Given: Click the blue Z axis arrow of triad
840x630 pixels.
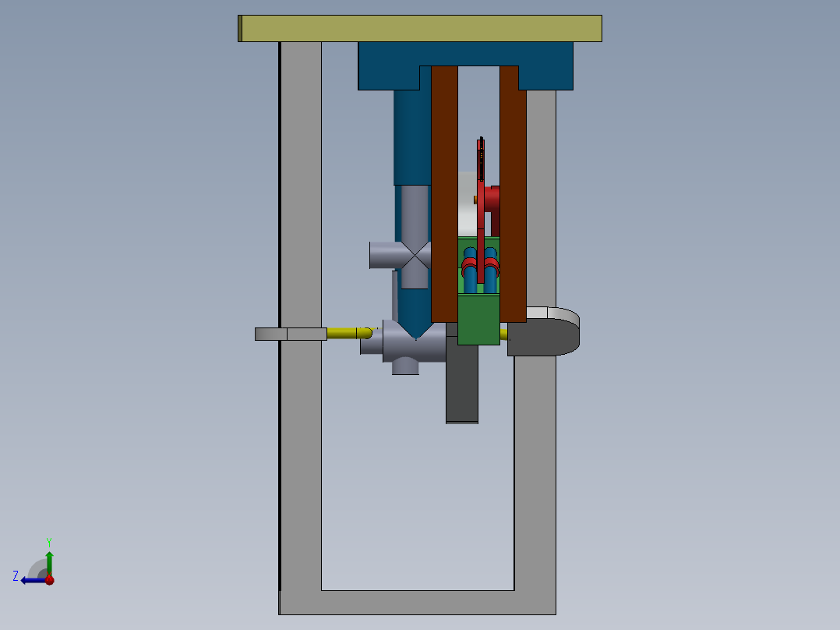Looking at the screenshot, I should tap(32, 581).
